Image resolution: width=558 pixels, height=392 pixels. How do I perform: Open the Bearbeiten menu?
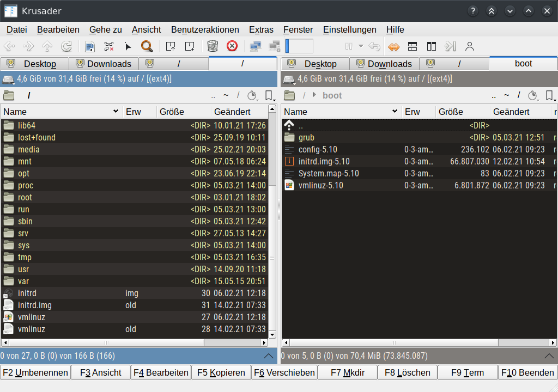pyautogui.click(x=58, y=29)
